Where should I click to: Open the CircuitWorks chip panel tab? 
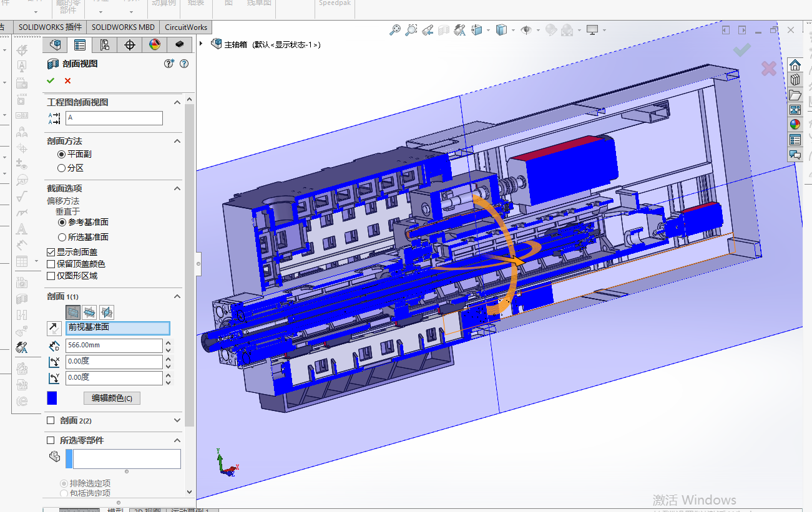(x=180, y=45)
